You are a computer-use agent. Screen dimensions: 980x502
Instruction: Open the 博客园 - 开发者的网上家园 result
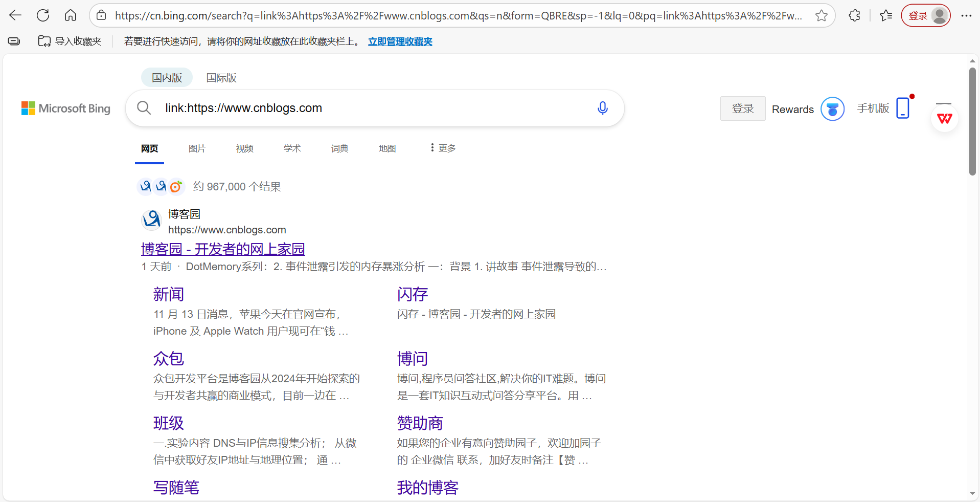point(222,249)
